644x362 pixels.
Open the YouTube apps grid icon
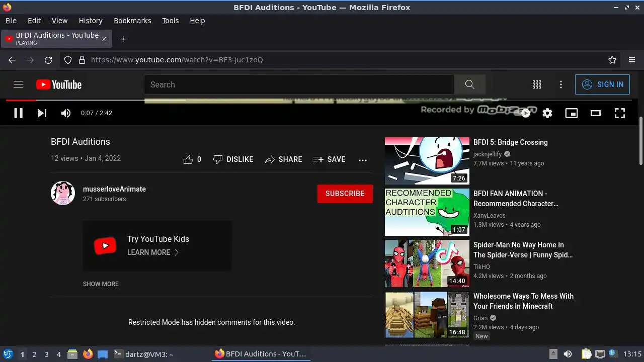[x=537, y=84]
